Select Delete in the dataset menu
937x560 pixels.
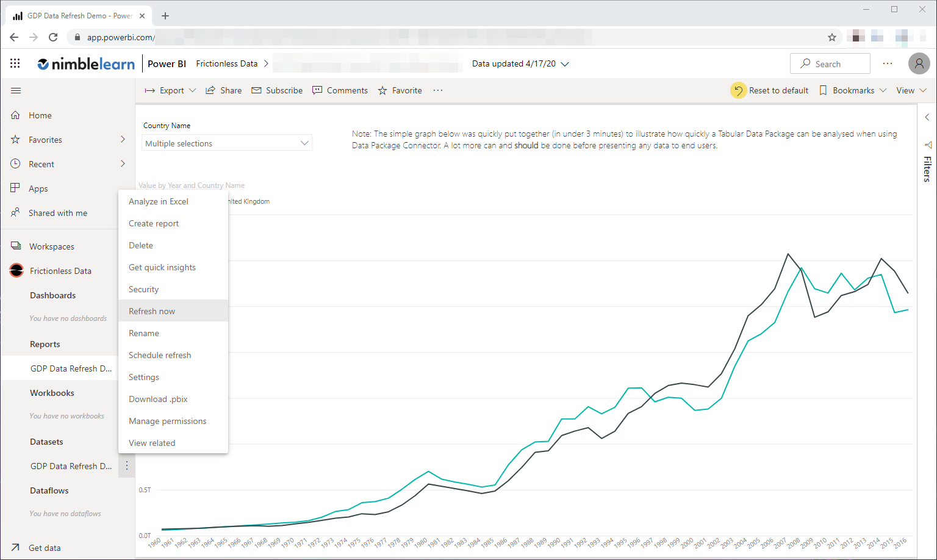(x=173, y=245)
